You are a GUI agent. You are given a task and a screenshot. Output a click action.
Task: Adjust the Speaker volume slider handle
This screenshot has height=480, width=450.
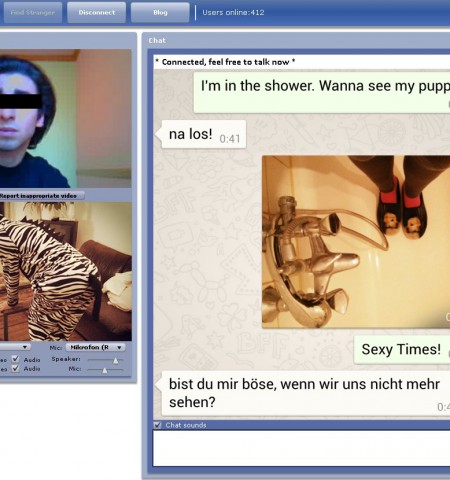tap(115, 360)
